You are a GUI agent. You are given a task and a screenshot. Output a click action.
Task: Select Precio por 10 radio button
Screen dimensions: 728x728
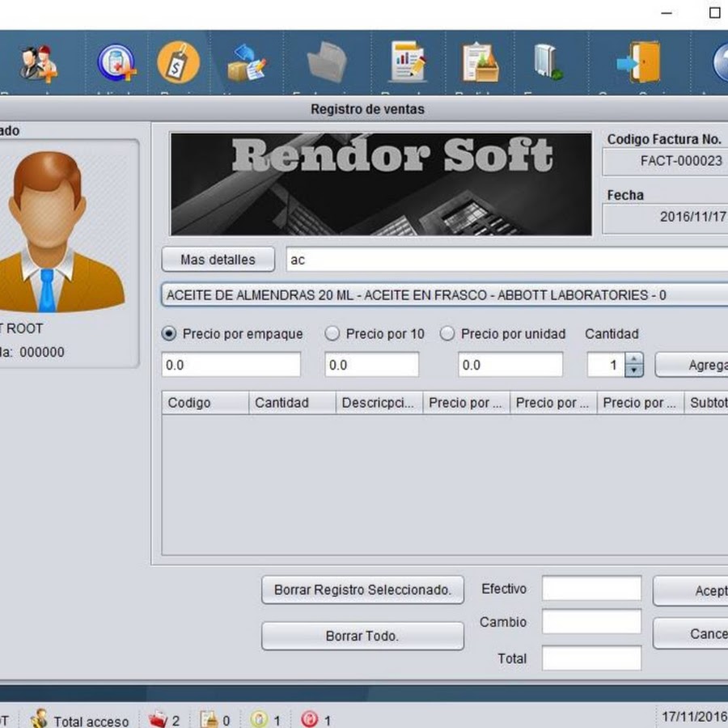pos(332,333)
